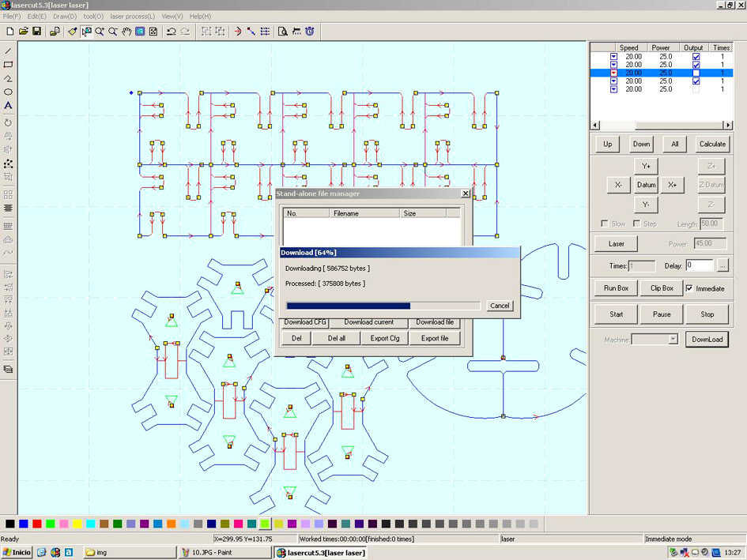
Task: Click the paintbrush icon in top toolbar
Action: click(73, 32)
